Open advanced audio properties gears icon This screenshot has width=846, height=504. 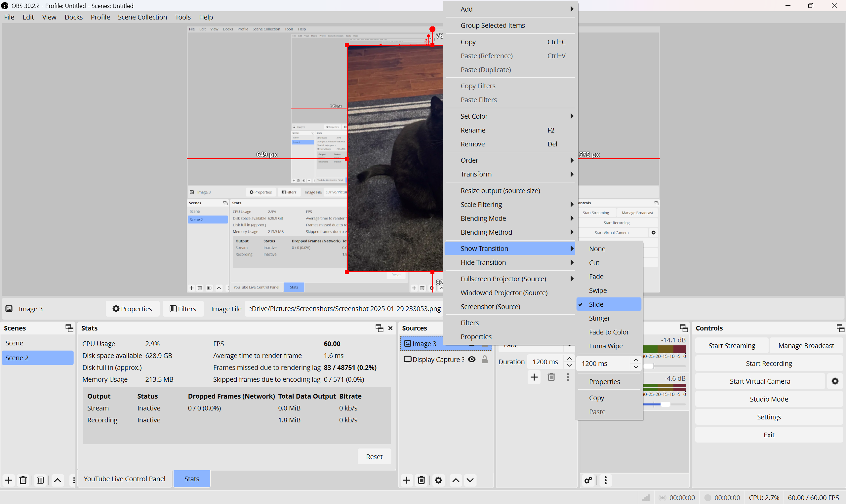588,480
